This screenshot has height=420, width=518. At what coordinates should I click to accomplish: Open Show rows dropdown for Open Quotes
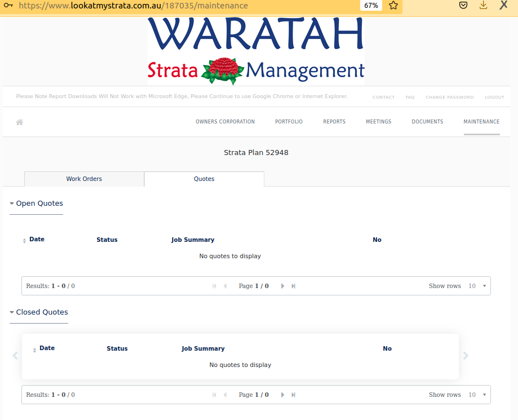(477, 286)
